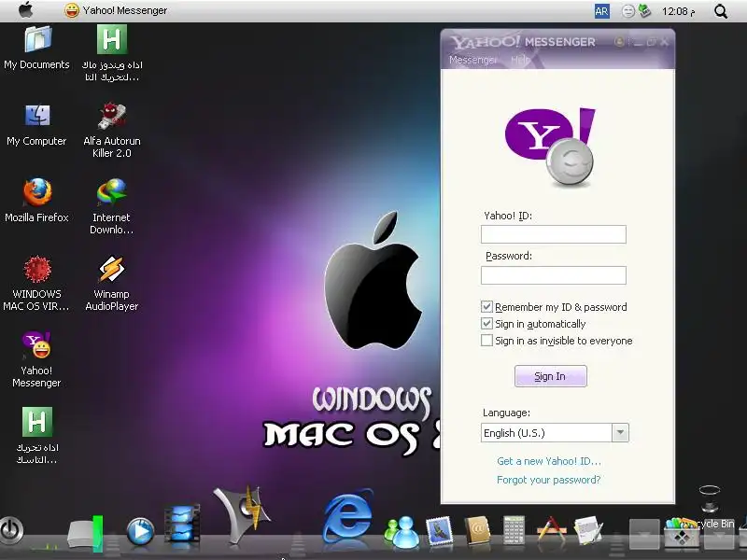Check Sign in as invisible to everyone
This screenshot has height=560, width=747.
point(486,341)
